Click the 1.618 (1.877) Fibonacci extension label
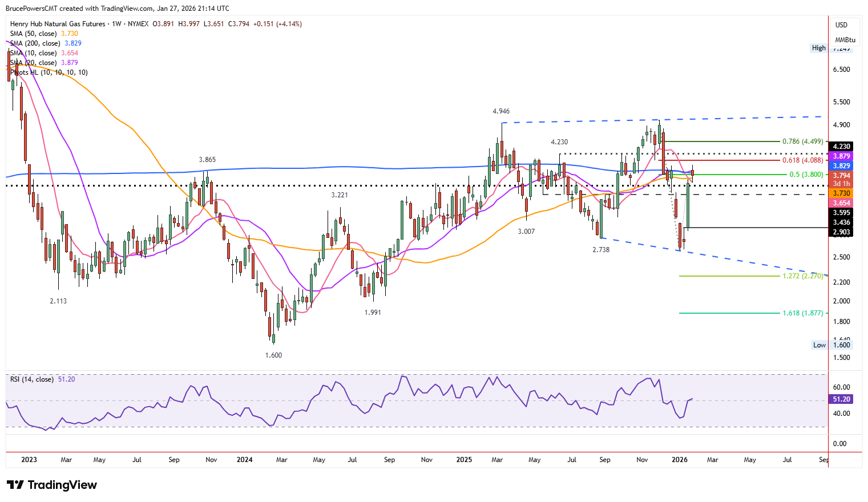Screen dimensions: 868x502 point(802,313)
